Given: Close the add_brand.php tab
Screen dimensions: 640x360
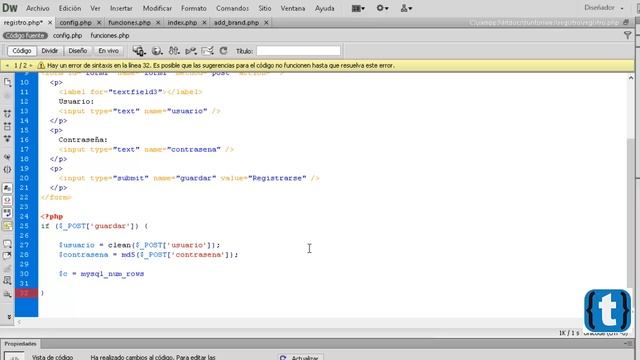Looking at the screenshot, I should 266,23.
